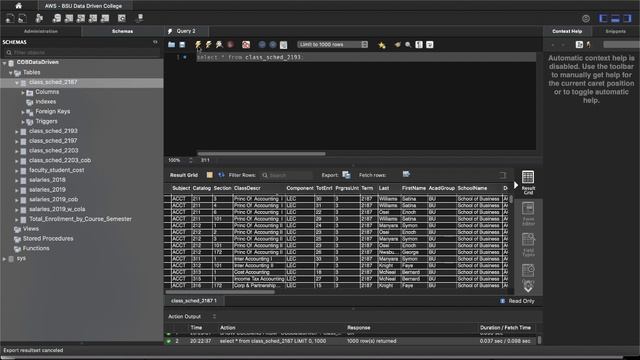Open a SQL script file in new tab
The image size is (640, 360).
tap(22, 18)
